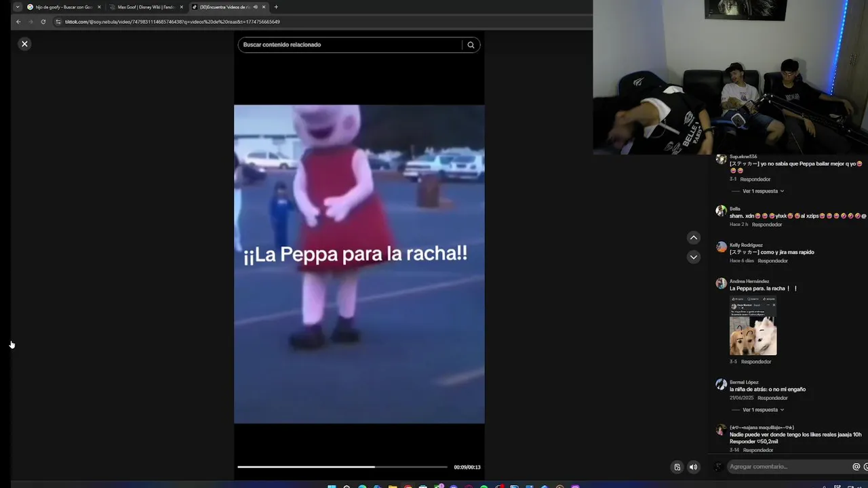Reload the page with the refresh icon

coord(43,22)
